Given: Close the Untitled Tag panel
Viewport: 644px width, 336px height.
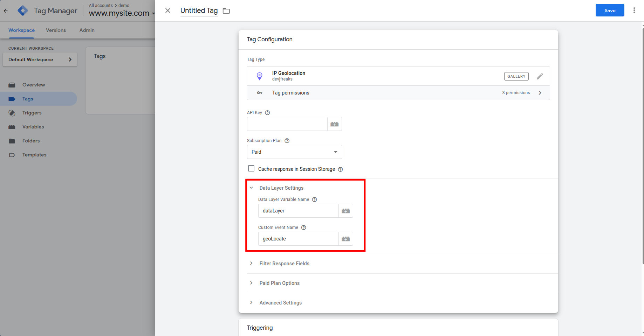Looking at the screenshot, I should [x=168, y=10].
